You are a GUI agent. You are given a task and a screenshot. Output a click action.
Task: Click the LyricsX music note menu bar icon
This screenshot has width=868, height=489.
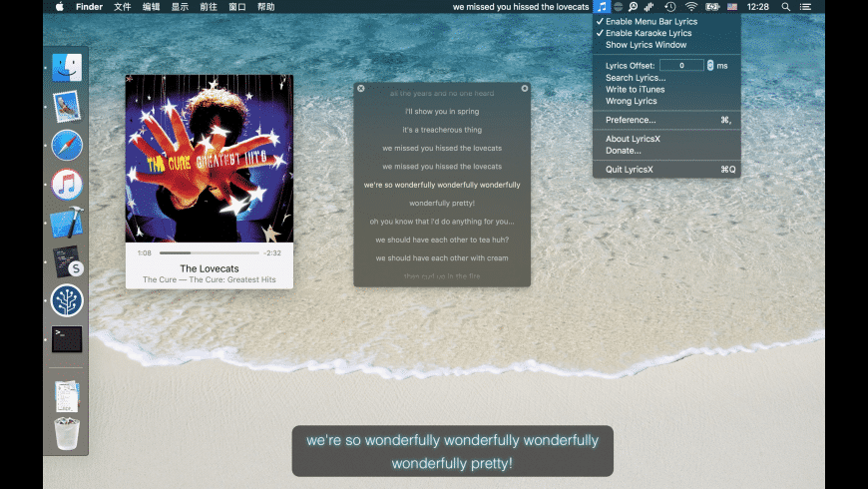coord(601,7)
